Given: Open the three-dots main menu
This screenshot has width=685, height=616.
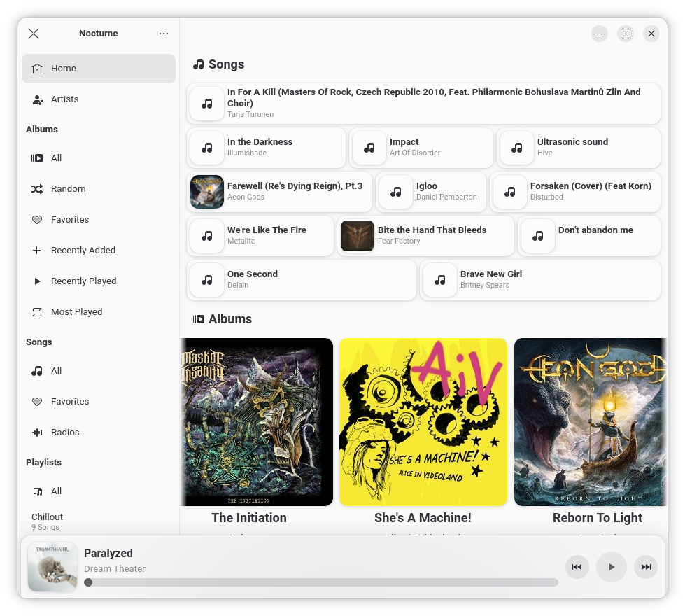Looking at the screenshot, I should pos(164,33).
